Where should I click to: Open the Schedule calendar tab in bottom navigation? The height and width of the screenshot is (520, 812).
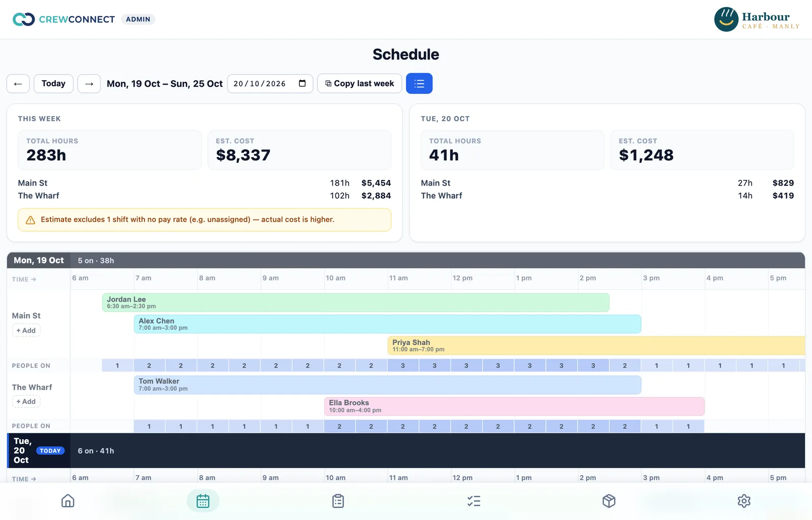(x=203, y=501)
